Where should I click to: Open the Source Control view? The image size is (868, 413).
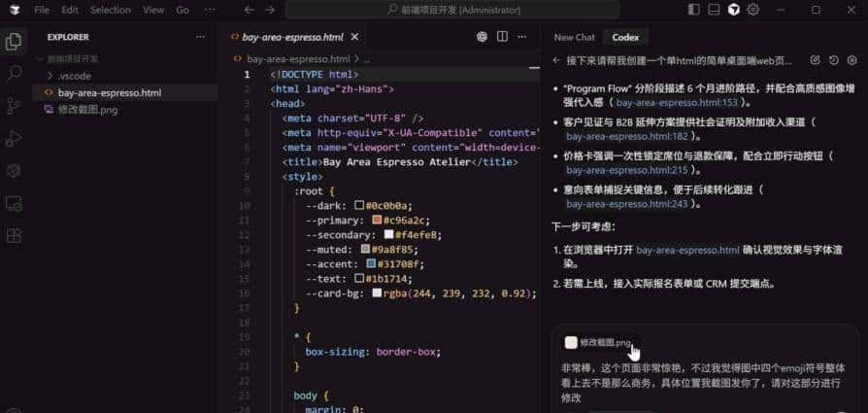point(14,105)
